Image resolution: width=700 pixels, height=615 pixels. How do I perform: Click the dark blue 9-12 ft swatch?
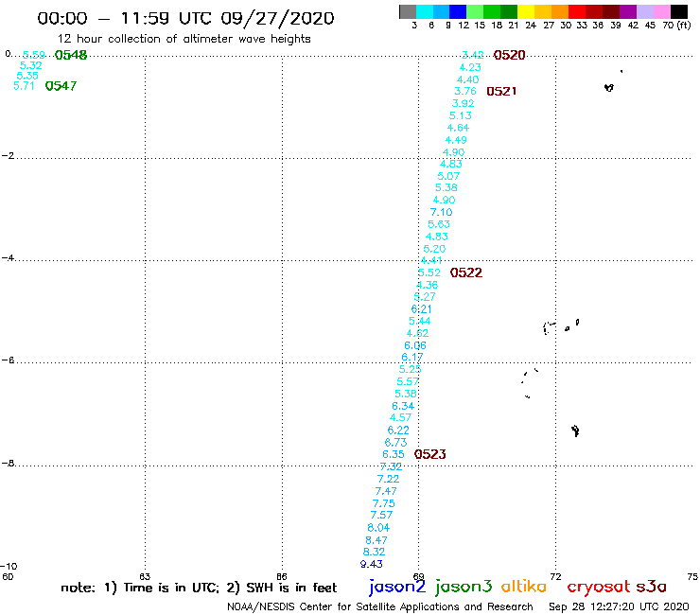[458, 11]
